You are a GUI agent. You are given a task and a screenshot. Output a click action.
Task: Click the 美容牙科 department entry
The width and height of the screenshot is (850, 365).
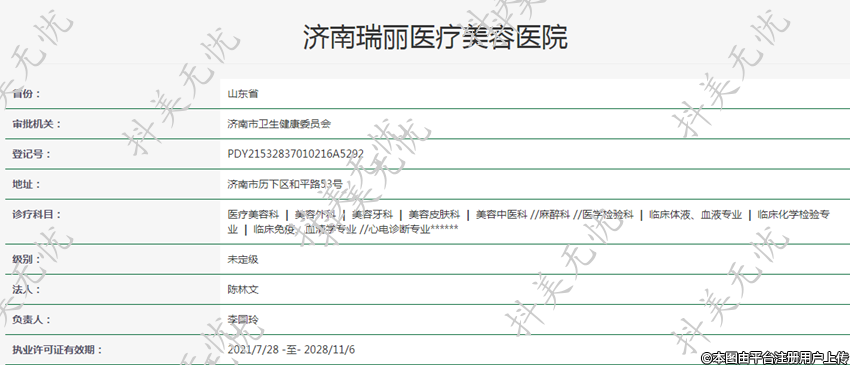tap(371, 215)
